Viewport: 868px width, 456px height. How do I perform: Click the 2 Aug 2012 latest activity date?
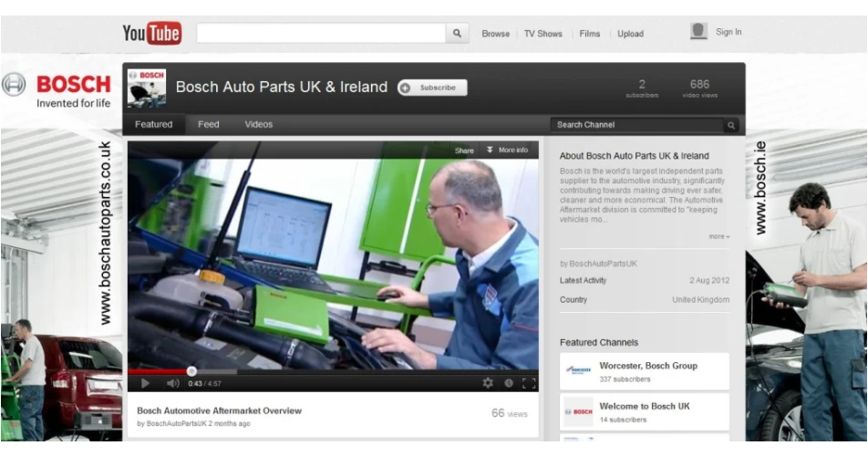tap(709, 281)
